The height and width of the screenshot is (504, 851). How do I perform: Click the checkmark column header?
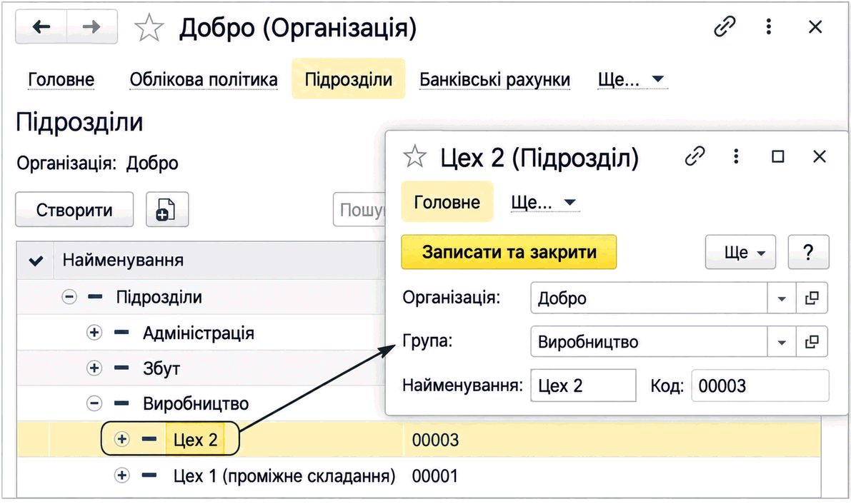pyautogui.click(x=36, y=261)
